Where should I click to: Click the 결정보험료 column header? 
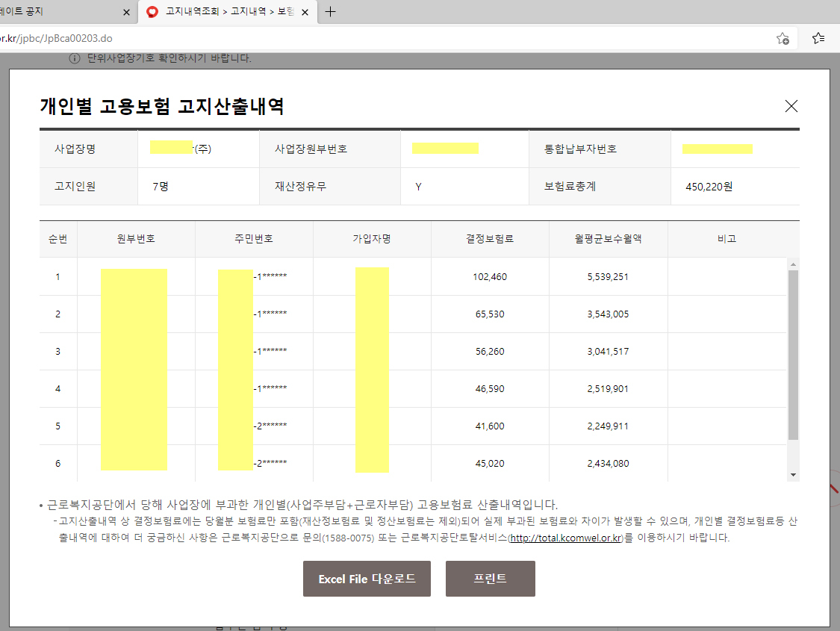pyautogui.click(x=490, y=239)
